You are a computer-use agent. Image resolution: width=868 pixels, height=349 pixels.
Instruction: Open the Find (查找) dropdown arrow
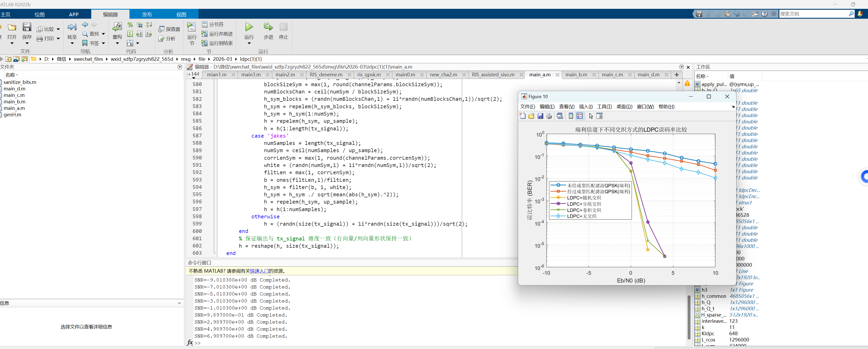[104, 34]
